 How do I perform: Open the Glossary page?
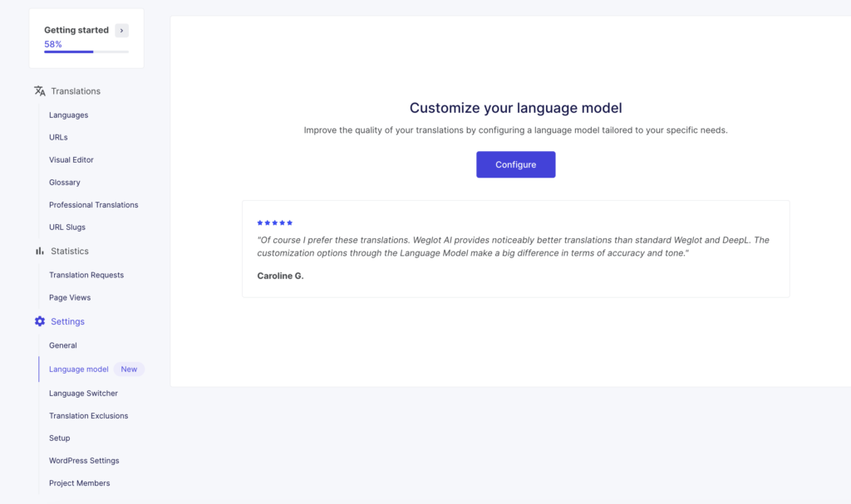click(65, 183)
